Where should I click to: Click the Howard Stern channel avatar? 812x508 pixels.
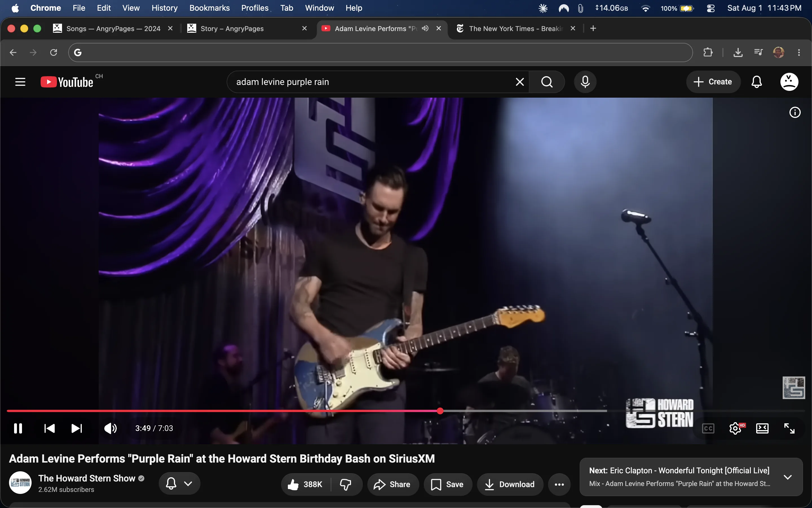tap(21, 483)
